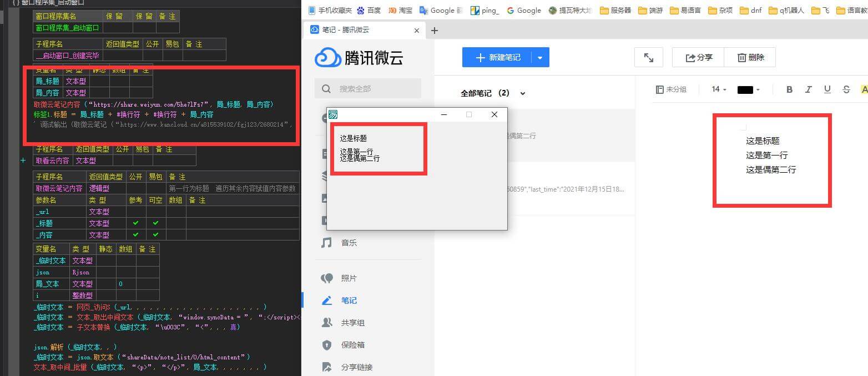Click the json.解析 code line

[75, 347]
